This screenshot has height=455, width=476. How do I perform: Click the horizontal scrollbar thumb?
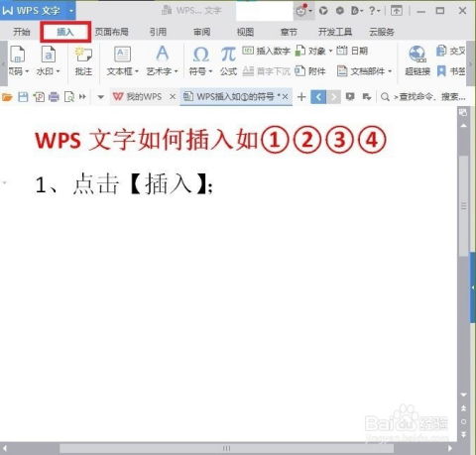[226, 448]
